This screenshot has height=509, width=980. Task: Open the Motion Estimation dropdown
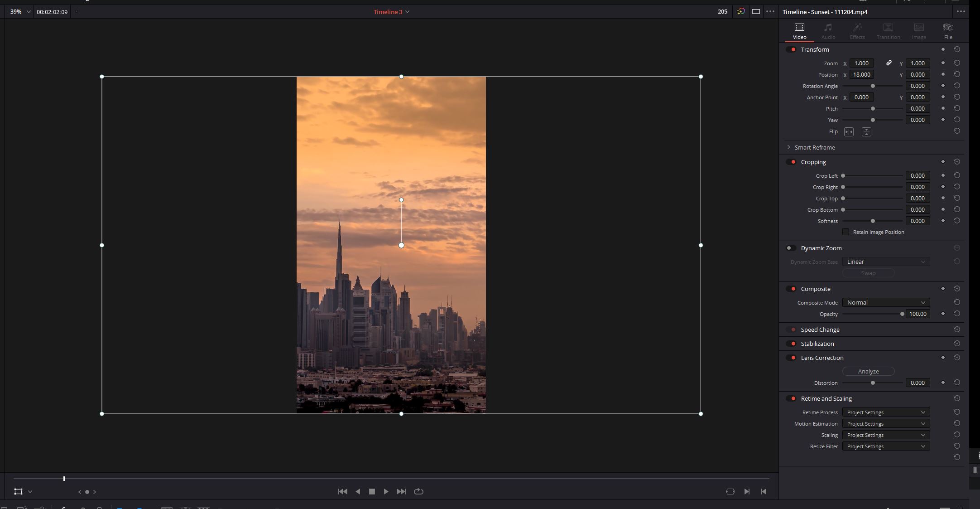[x=886, y=424]
